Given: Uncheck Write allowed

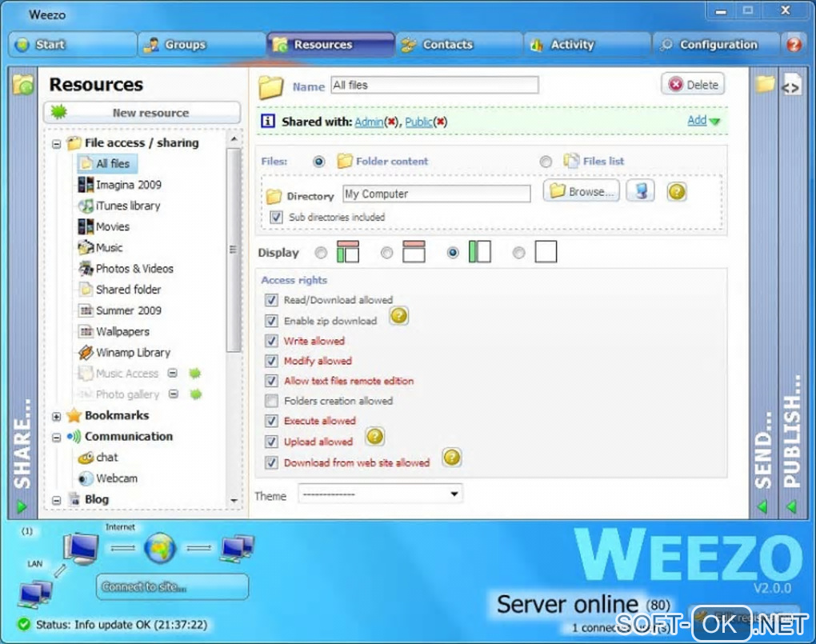Looking at the screenshot, I should 271,341.
